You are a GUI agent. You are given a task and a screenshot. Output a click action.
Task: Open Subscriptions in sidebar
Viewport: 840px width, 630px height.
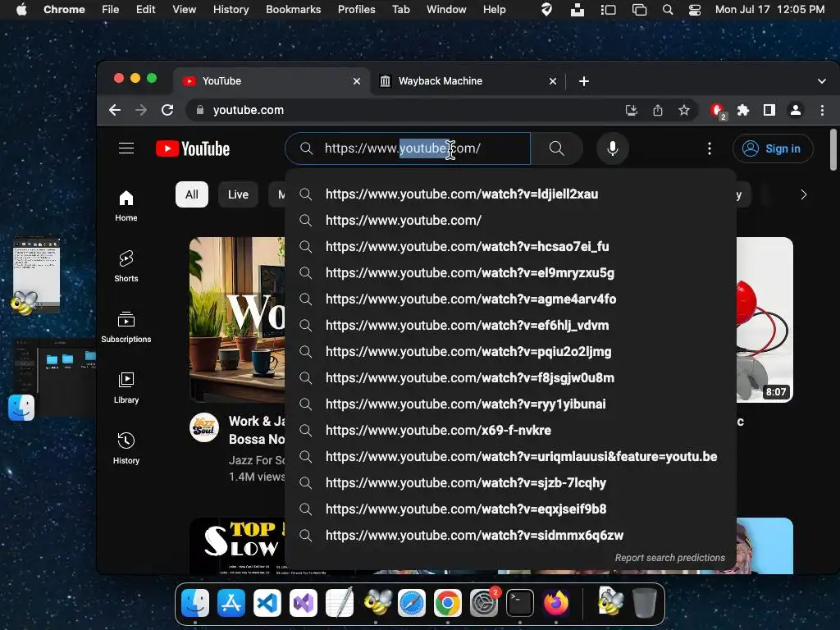(x=126, y=327)
